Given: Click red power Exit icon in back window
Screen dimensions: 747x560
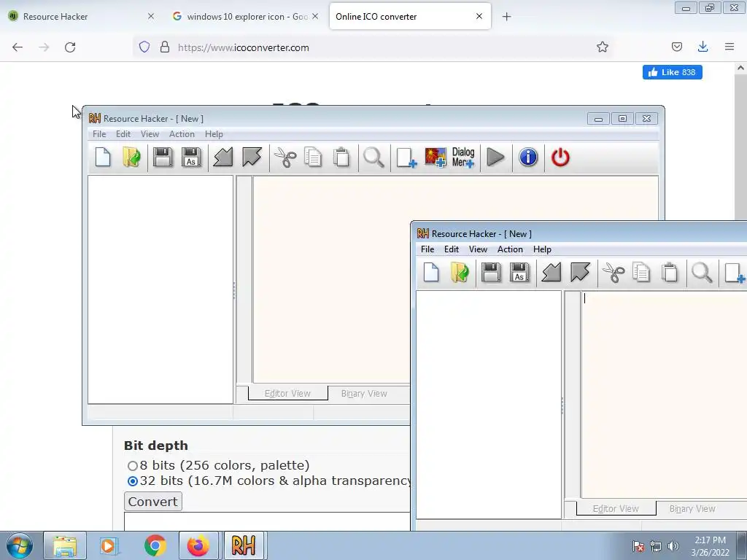Looking at the screenshot, I should point(560,157).
